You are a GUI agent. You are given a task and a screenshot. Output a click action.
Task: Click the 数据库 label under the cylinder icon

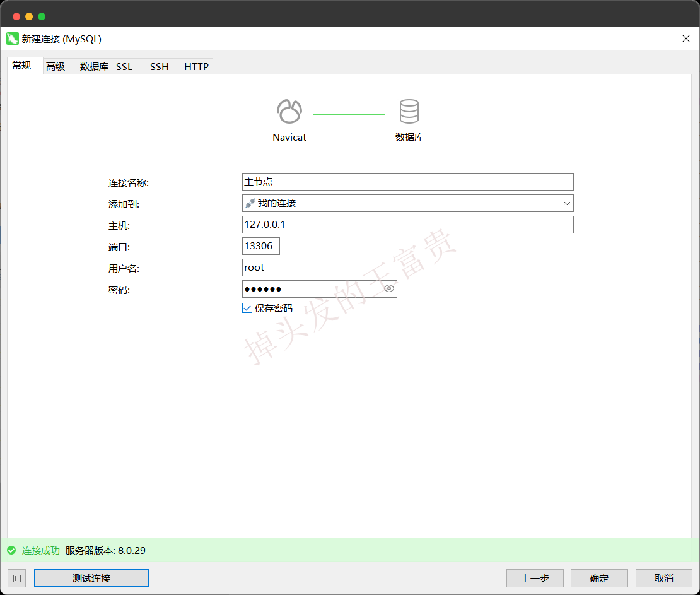[409, 137]
